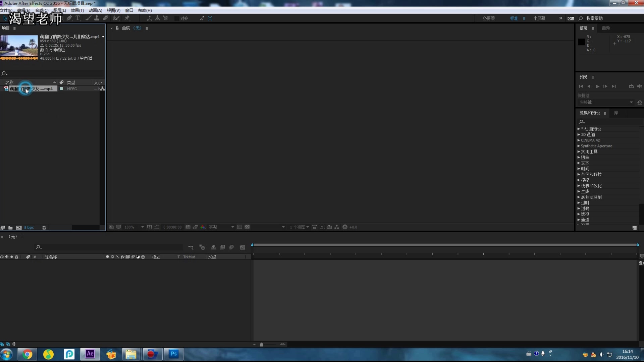Select the 小屏幕 workspace
The image size is (644, 362).
[x=539, y=18]
